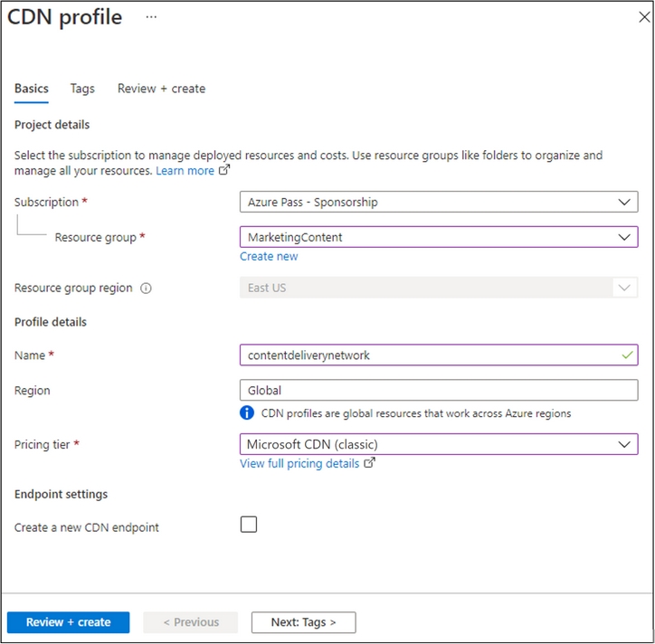Open the Subscription dropdown
Image resolution: width=655 pixels, height=644 pixels.
[439, 202]
